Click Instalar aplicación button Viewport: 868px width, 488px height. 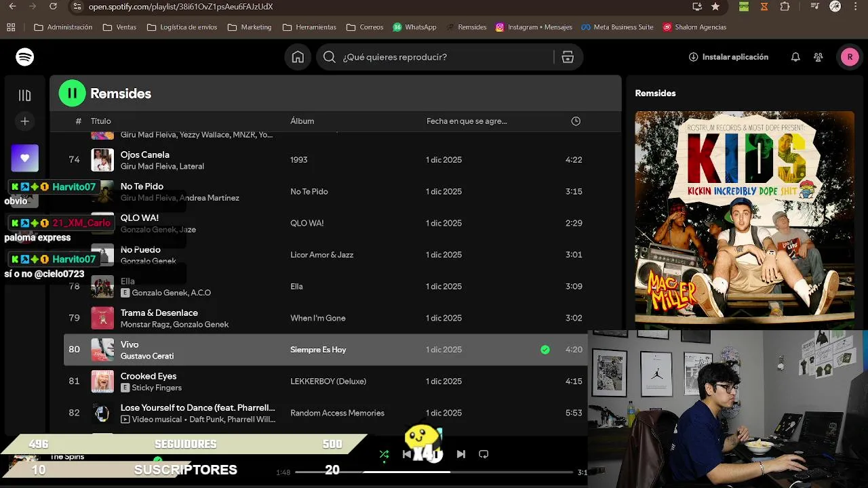[x=728, y=57]
